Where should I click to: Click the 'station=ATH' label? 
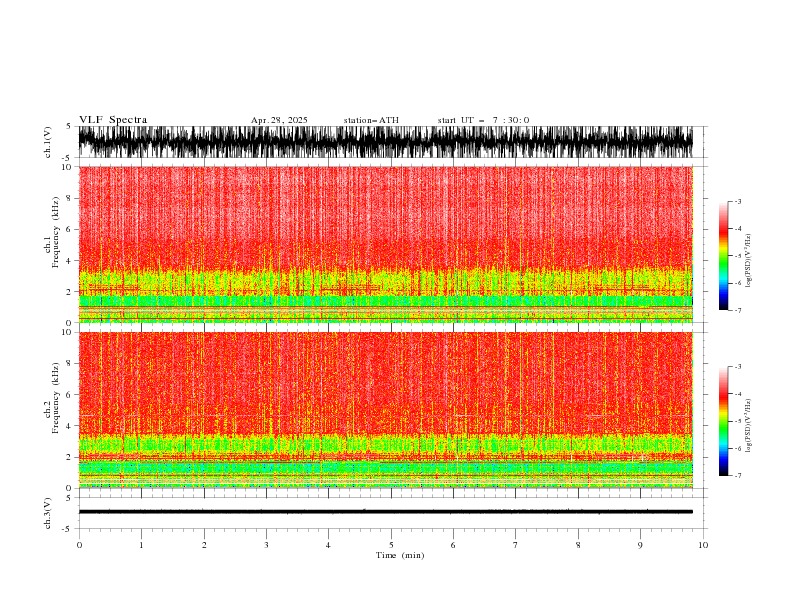tap(371, 120)
